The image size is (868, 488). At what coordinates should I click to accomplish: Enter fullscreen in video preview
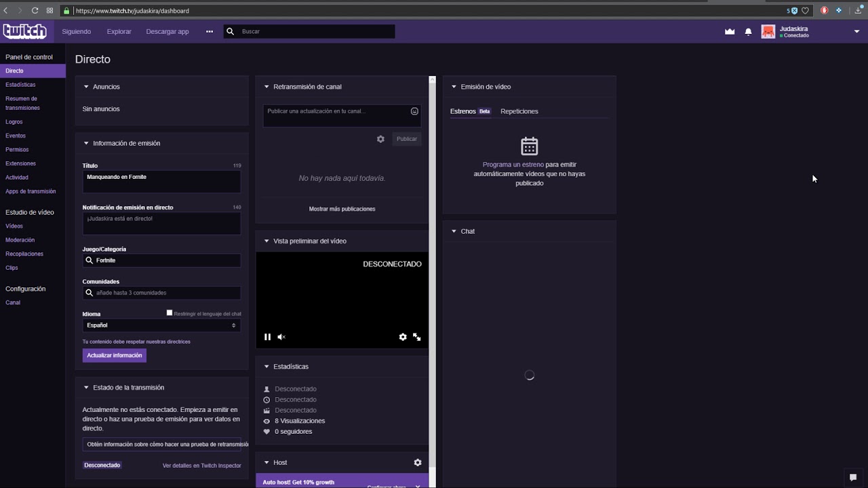[x=417, y=337]
